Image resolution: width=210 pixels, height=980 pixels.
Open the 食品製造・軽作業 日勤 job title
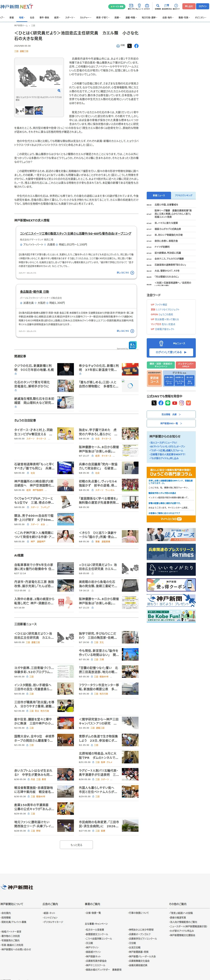(34, 292)
